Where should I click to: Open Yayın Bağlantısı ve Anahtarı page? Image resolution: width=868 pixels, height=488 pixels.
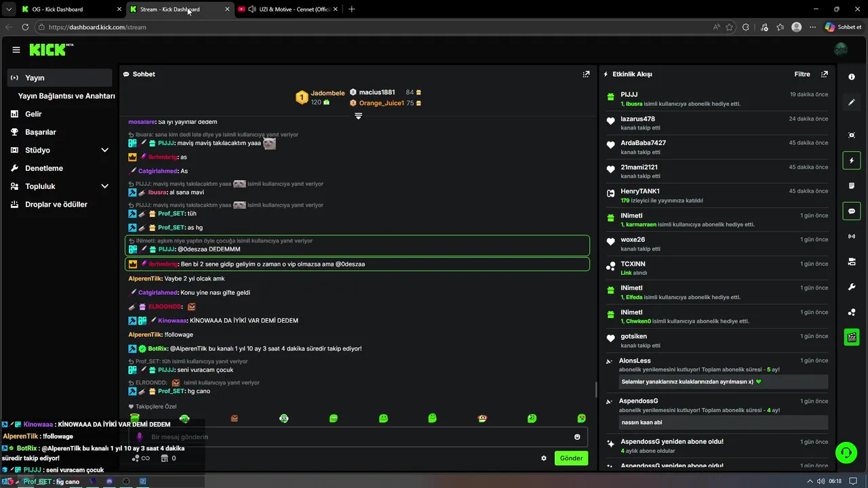pos(66,96)
